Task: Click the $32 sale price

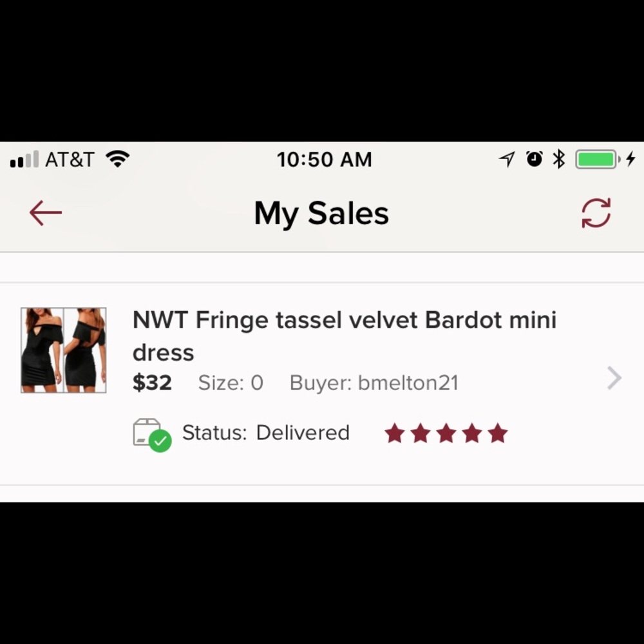Action: 152,383
